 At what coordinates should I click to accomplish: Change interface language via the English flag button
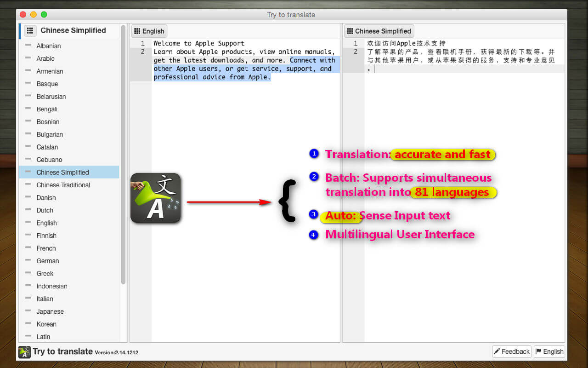[x=549, y=351]
